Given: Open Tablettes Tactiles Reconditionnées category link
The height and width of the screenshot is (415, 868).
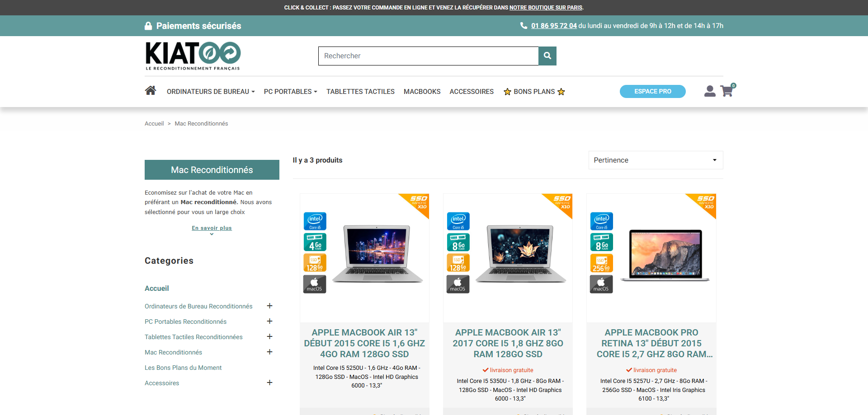Looking at the screenshot, I should [x=193, y=337].
